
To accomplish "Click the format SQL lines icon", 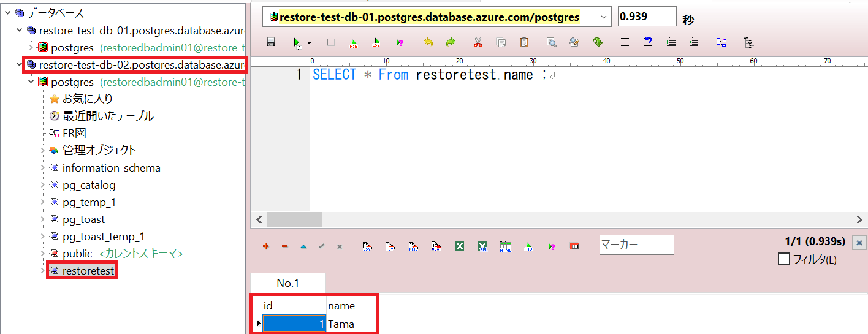I will (x=625, y=42).
